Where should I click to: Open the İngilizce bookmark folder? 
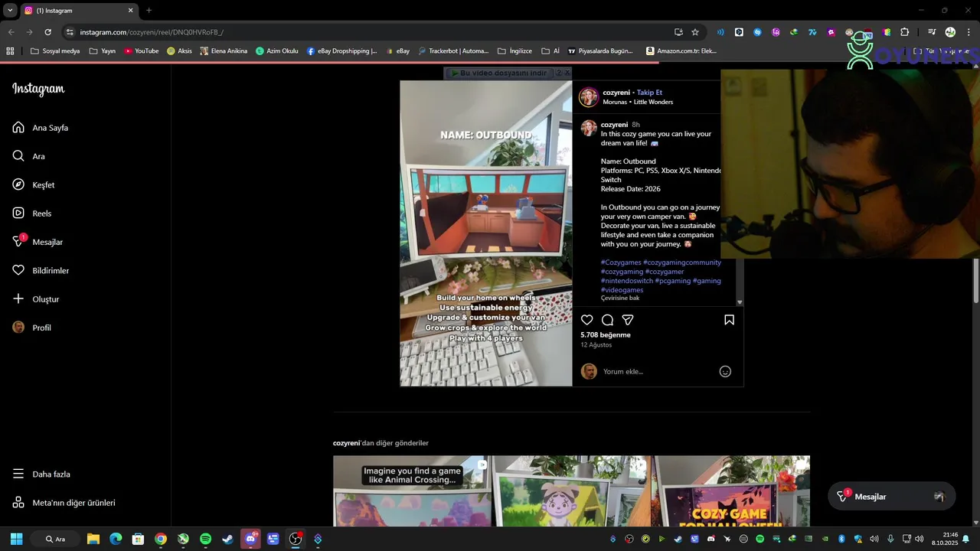point(514,51)
